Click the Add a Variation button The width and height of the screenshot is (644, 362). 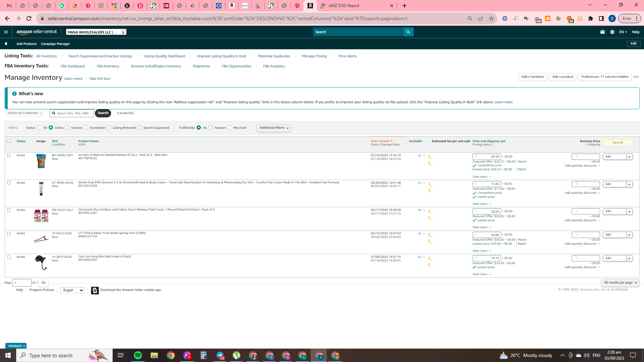[x=533, y=77]
